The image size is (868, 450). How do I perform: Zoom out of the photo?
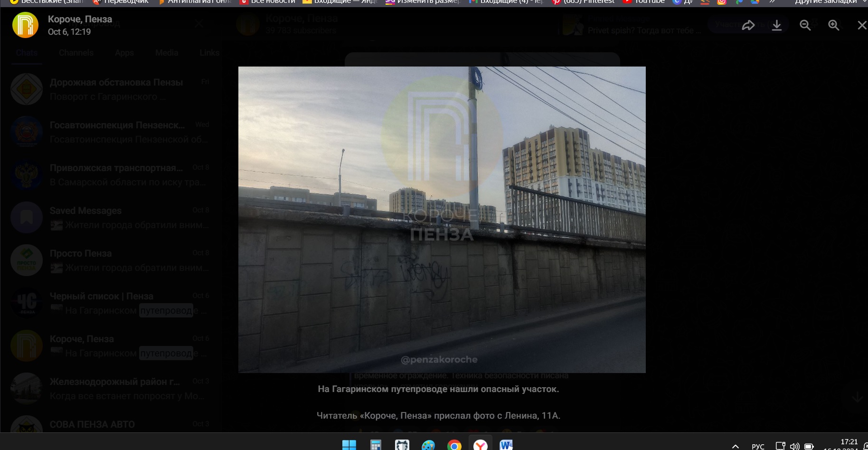tap(805, 26)
